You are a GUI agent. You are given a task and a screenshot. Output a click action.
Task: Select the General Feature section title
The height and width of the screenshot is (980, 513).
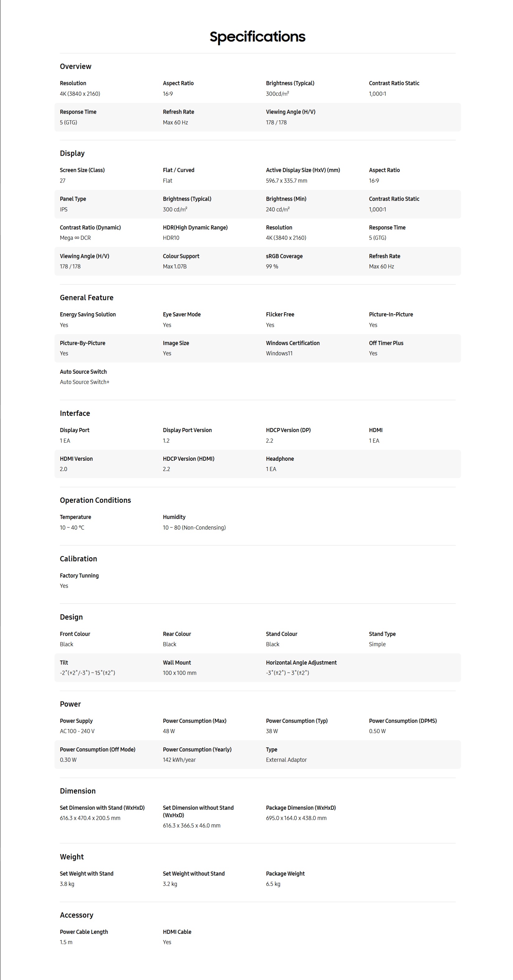pyautogui.click(x=86, y=297)
